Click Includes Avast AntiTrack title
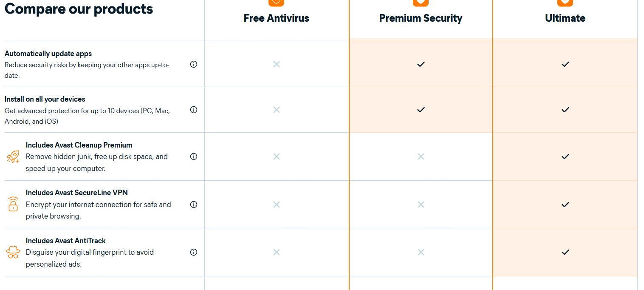The width and height of the screenshot is (644, 290). click(x=66, y=241)
